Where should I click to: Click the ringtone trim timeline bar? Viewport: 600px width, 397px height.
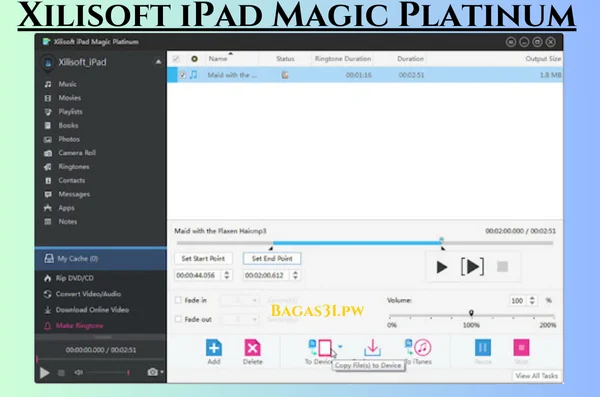click(365, 243)
